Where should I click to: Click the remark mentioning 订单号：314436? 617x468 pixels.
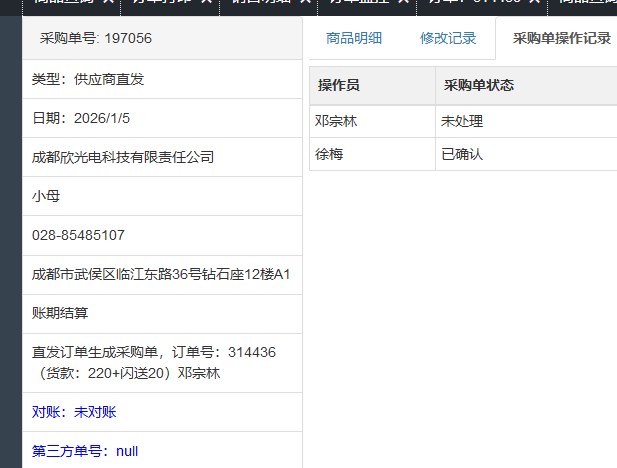coord(154,362)
